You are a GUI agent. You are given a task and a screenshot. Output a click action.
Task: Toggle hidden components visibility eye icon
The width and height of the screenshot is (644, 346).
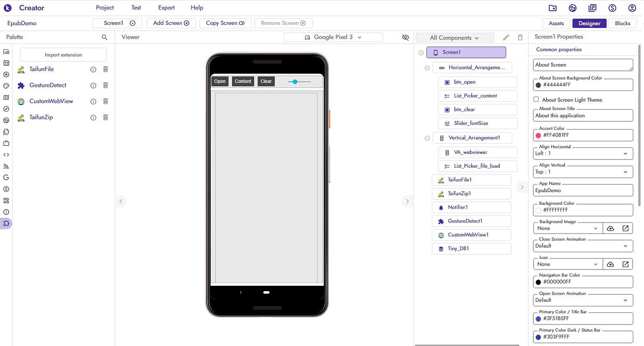(x=405, y=37)
